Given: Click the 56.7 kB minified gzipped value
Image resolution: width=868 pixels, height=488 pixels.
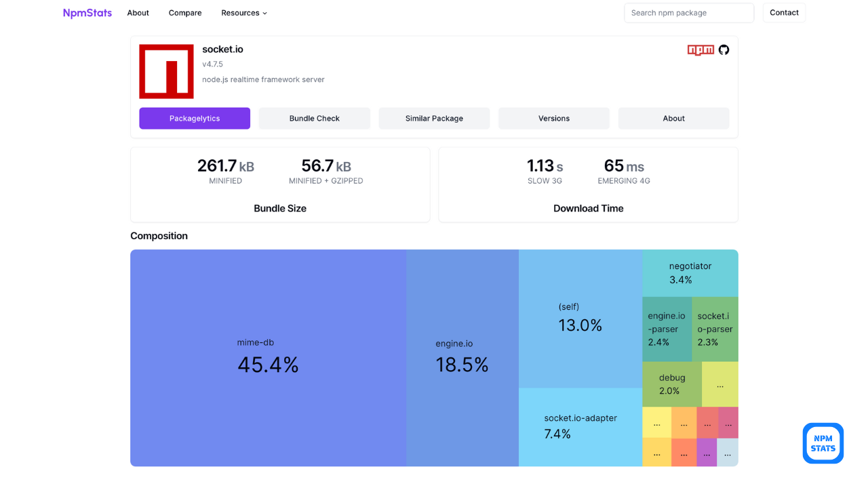Looking at the screenshot, I should [326, 166].
